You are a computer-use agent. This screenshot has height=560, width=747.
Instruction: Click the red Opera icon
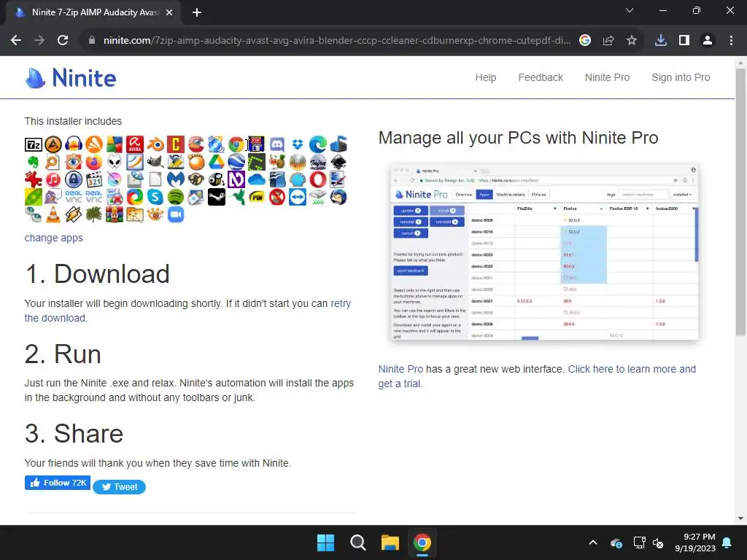pos(318,179)
